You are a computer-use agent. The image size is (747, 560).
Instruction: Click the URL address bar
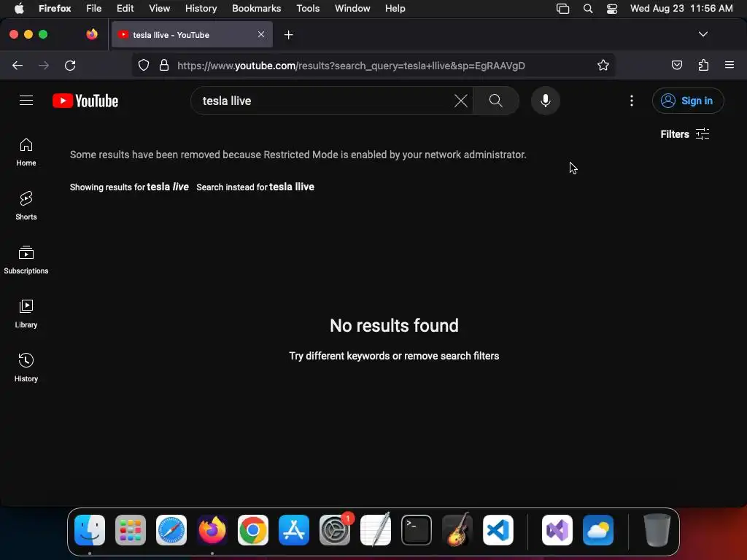(x=373, y=65)
